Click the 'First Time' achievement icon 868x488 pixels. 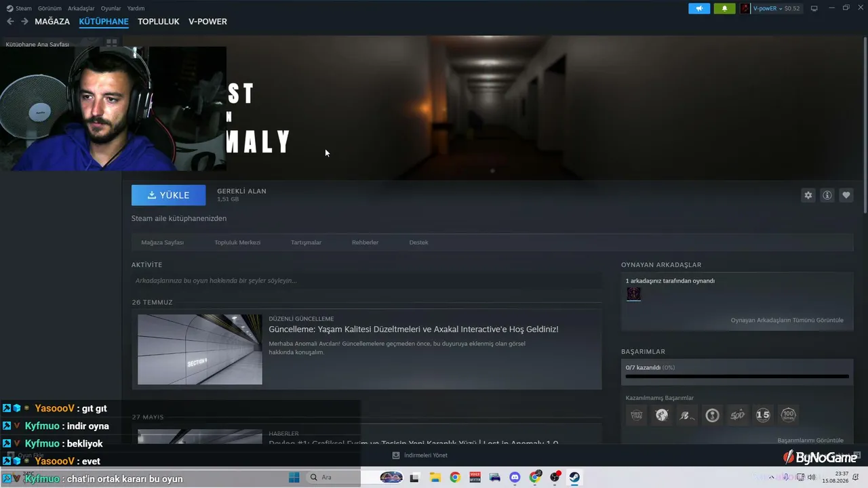(x=637, y=415)
